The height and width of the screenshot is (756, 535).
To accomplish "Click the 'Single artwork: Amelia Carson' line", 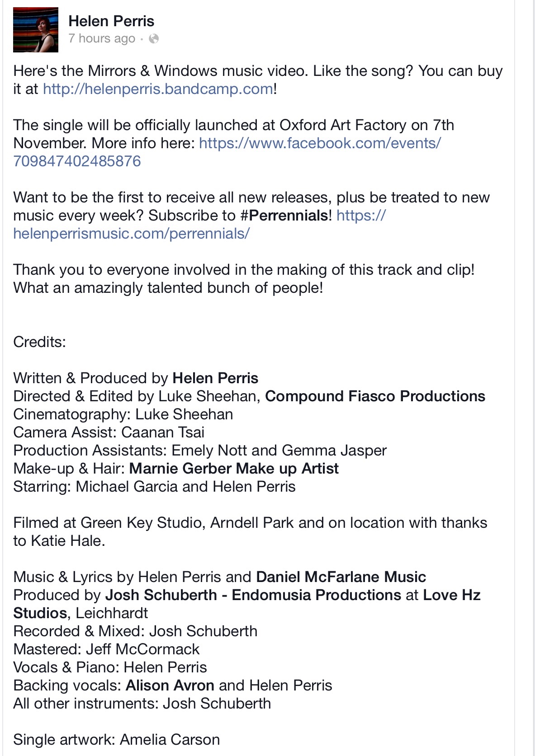I will coord(117,740).
